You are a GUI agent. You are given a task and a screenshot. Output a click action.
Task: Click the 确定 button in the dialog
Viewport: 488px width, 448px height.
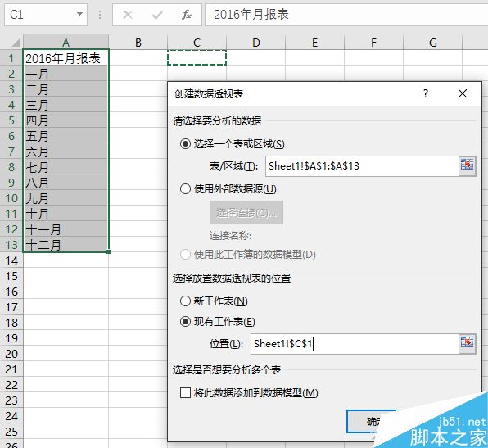[x=373, y=421]
